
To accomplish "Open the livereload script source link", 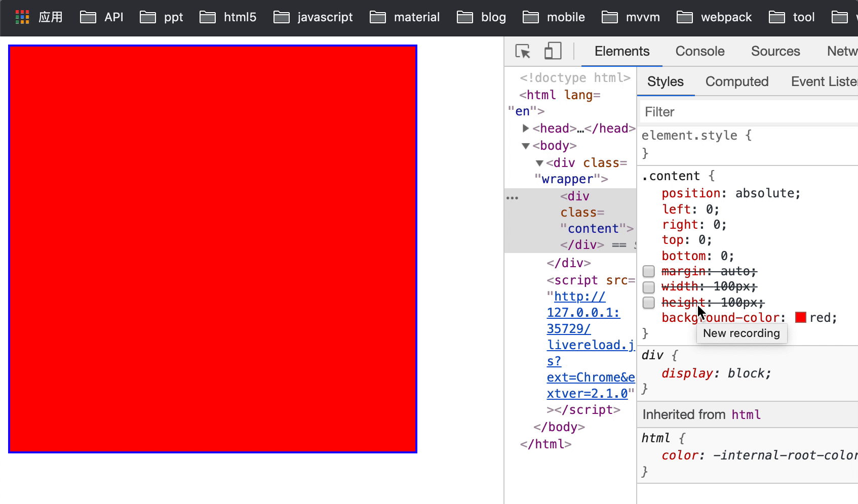I will tap(590, 345).
